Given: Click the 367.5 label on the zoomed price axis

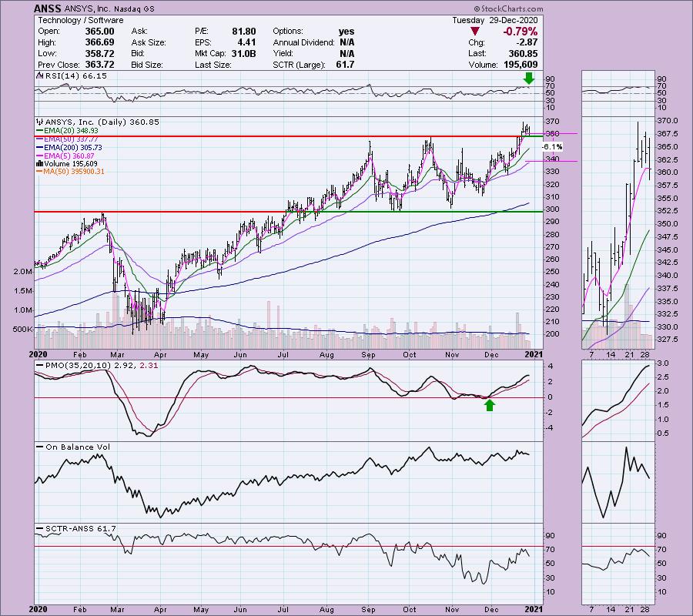Looking at the screenshot, I should [668, 134].
